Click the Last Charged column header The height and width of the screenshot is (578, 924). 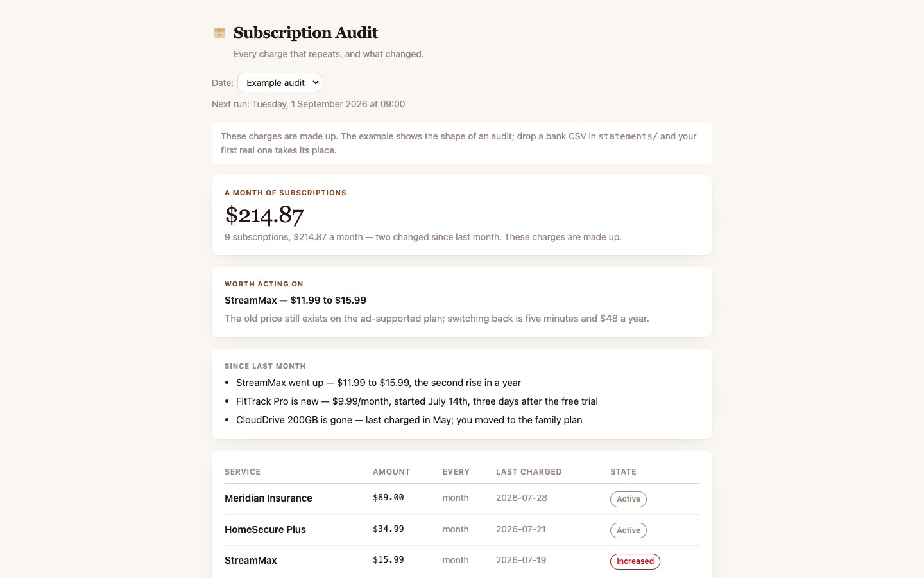[529, 472]
